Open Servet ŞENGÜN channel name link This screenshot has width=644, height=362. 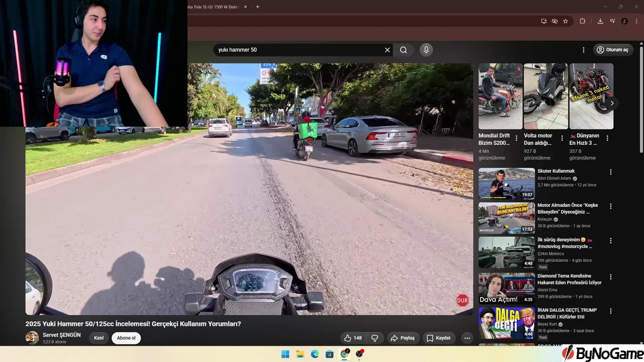coord(61,335)
